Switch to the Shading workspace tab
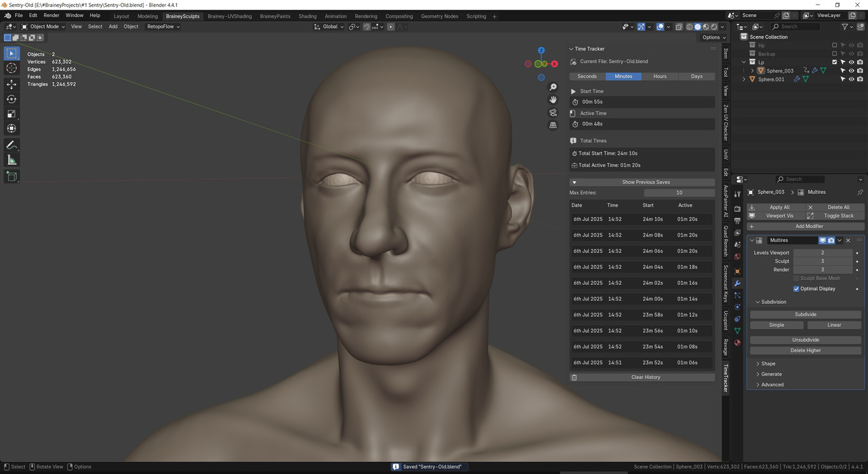868x474 pixels. pos(307,16)
